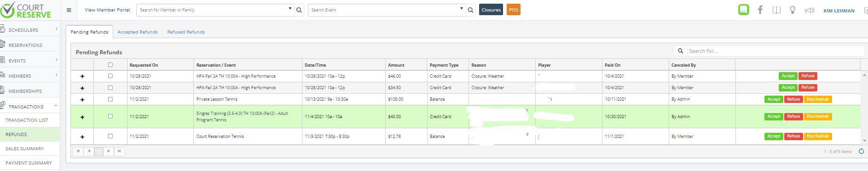Expand Court Reservation Tennis row details
This screenshot has height=171, width=868.
tap(82, 137)
